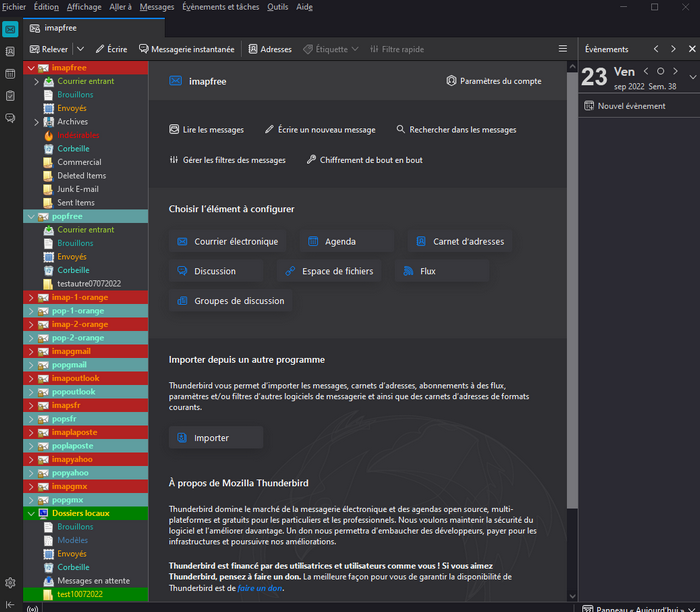Follow the 'faire un don' link
The height and width of the screenshot is (612, 700).
coord(260,588)
